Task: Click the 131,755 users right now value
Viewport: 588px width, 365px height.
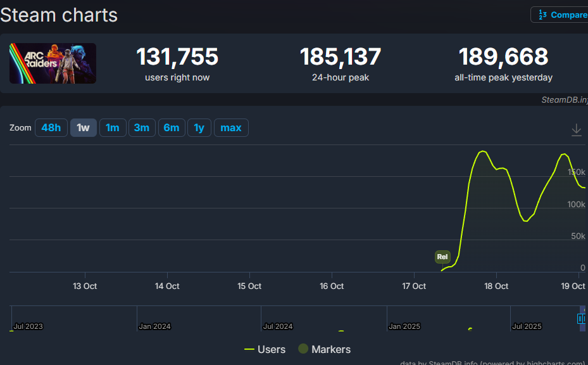Action: click(177, 56)
